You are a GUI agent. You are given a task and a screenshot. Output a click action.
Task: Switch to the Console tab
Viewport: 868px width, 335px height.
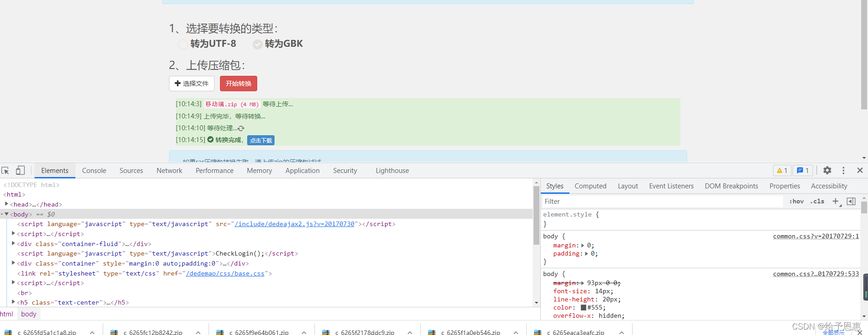click(x=94, y=171)
